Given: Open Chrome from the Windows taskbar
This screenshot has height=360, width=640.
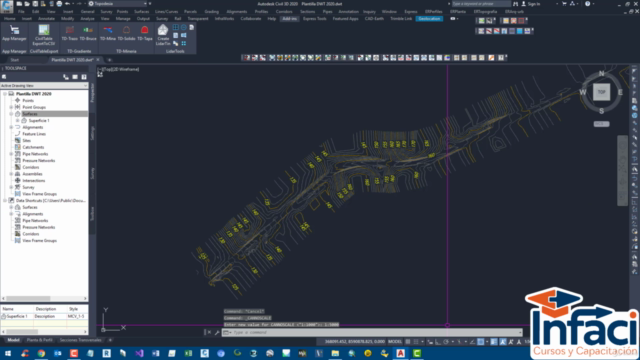Looking at the screenshot, I should (41, 353).
